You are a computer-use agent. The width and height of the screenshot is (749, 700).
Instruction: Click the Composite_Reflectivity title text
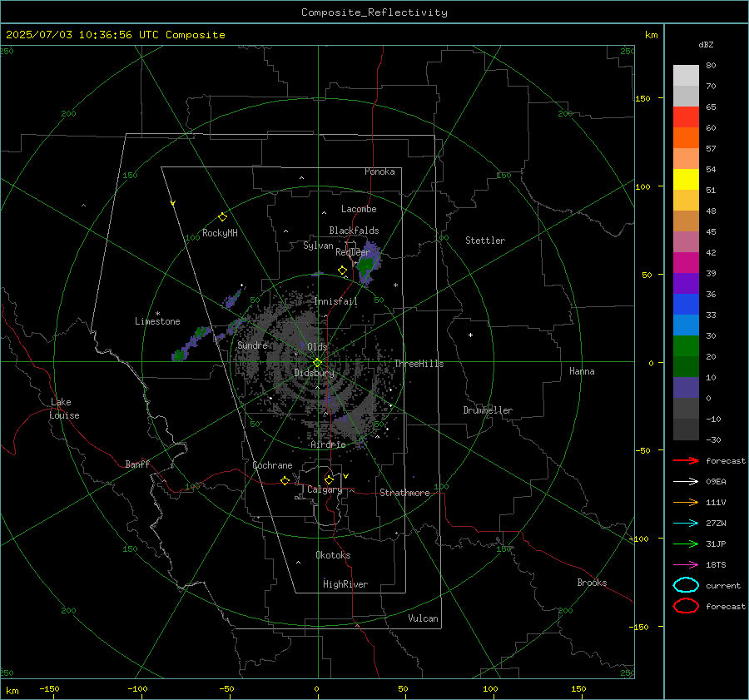(x=374, y=12)
